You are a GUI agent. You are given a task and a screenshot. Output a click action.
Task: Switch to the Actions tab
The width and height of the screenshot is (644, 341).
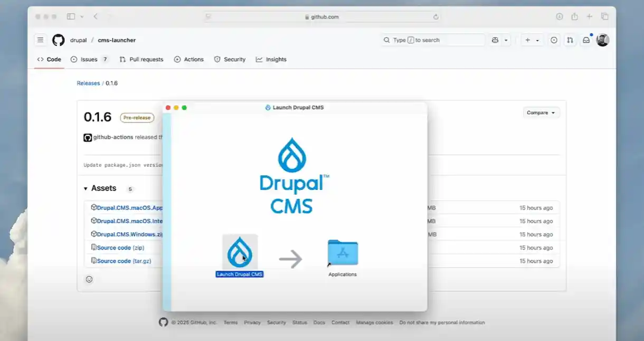(188, 59)
